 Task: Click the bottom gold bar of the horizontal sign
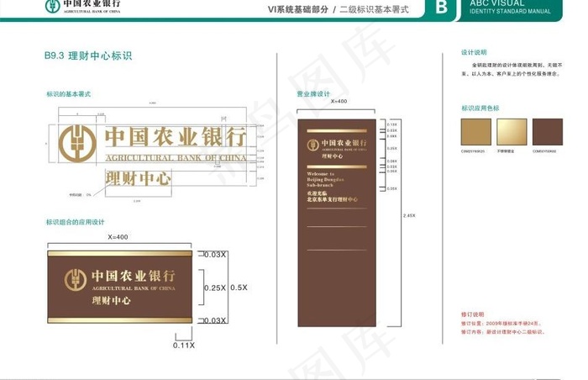tap(119, 320)
